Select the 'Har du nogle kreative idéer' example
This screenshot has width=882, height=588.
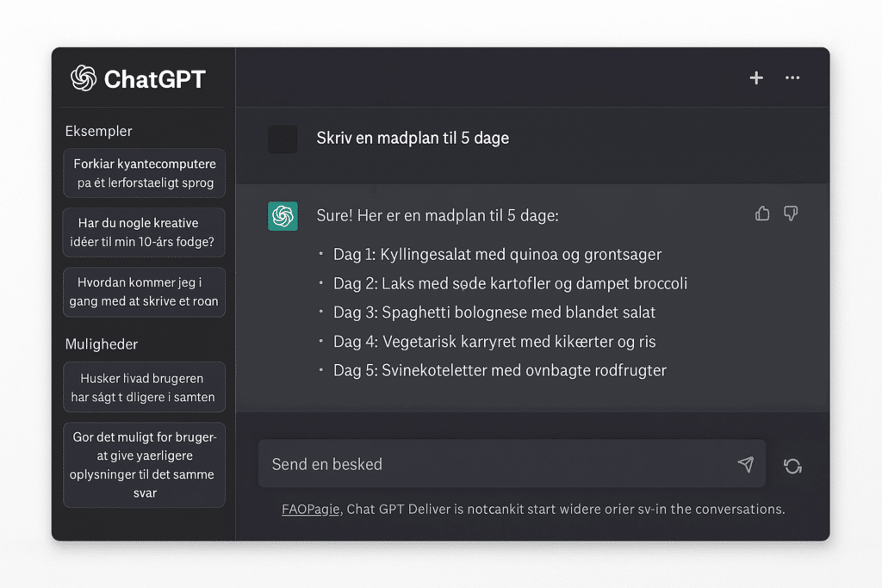[145, 232]
